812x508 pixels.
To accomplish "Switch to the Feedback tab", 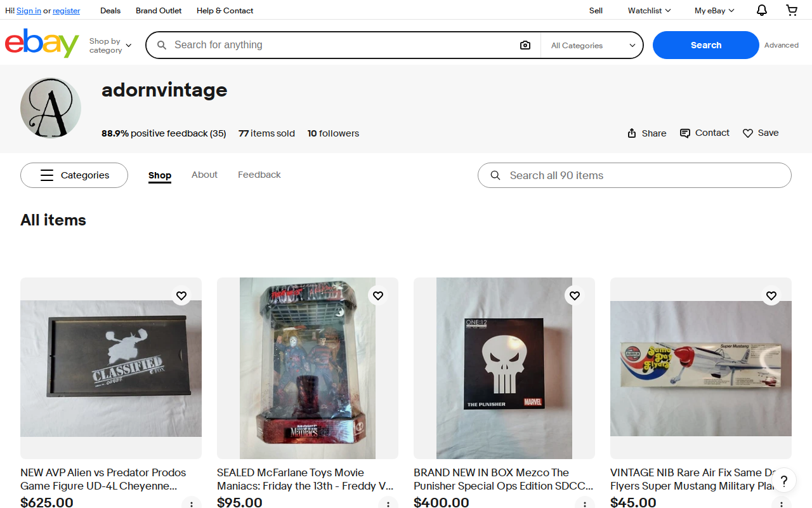I will pos(259,175).
